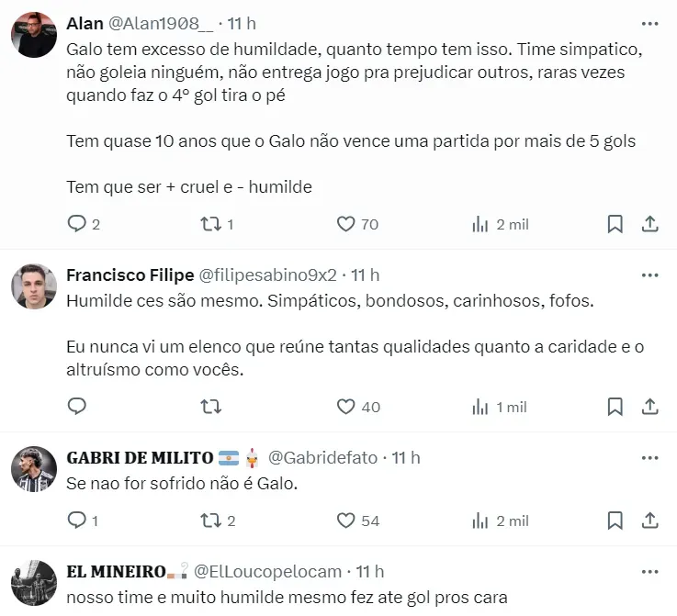This screenshot has height=616, width=677.
Task: Open more options on EL MINEIRO's tweet
Action: 649,571
